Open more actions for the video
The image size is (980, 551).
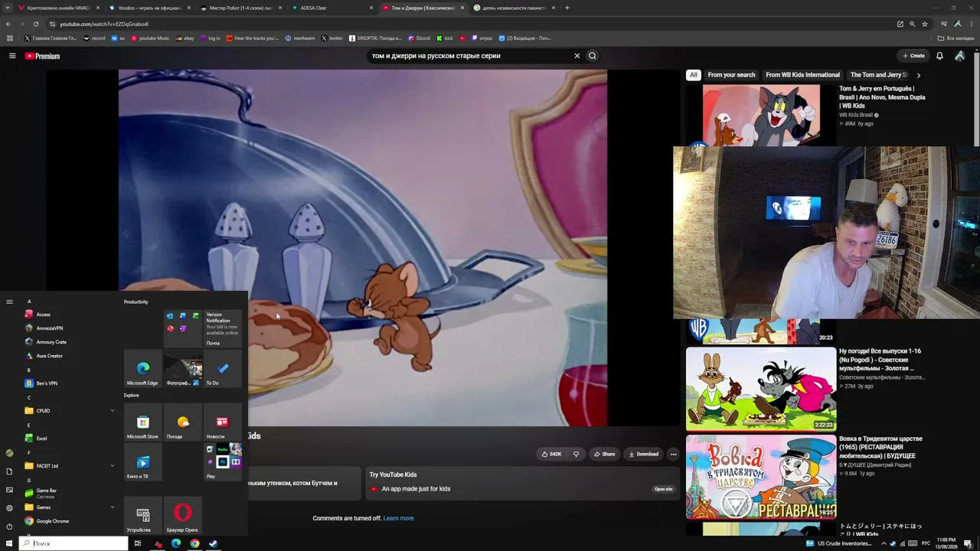(x=673, y=454)
